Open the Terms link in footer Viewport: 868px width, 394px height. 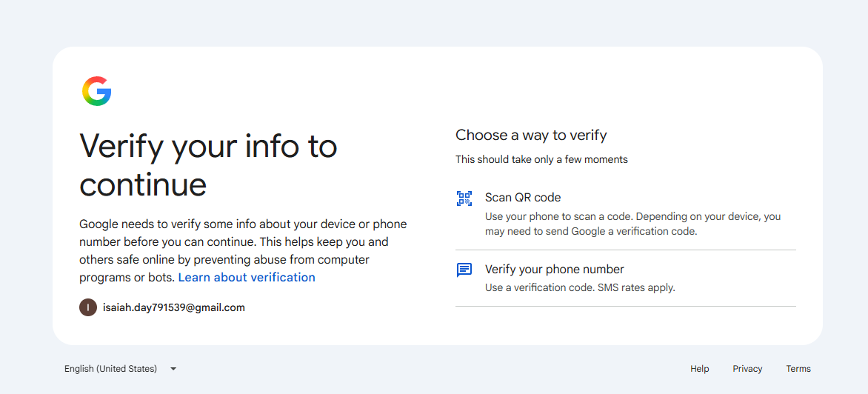tap(798, 369)
